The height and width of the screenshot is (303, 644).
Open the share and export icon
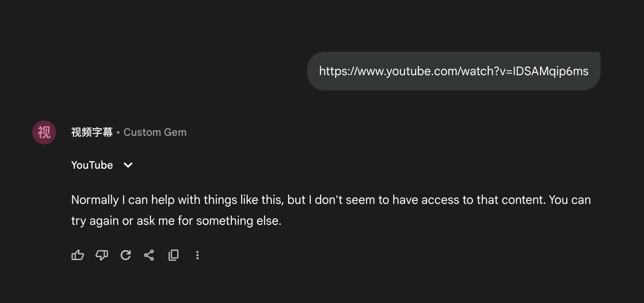click(149, 255)
